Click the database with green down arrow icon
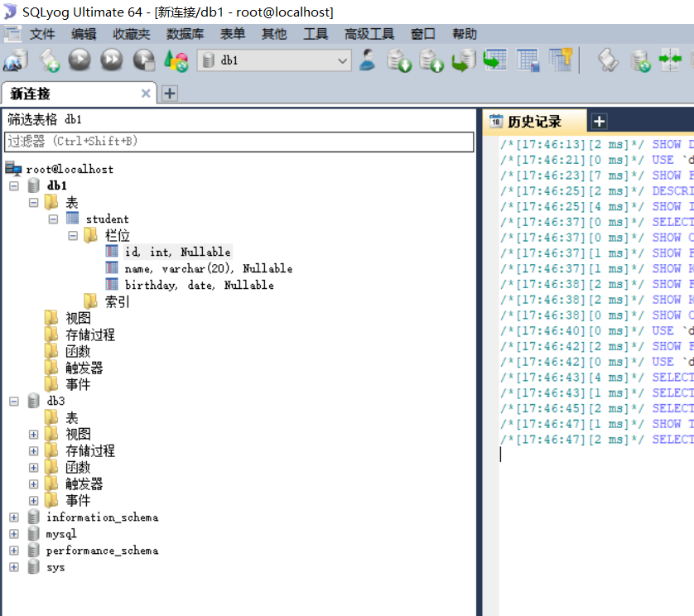Viewport: 694px width, 616px height. click(399, 60)
